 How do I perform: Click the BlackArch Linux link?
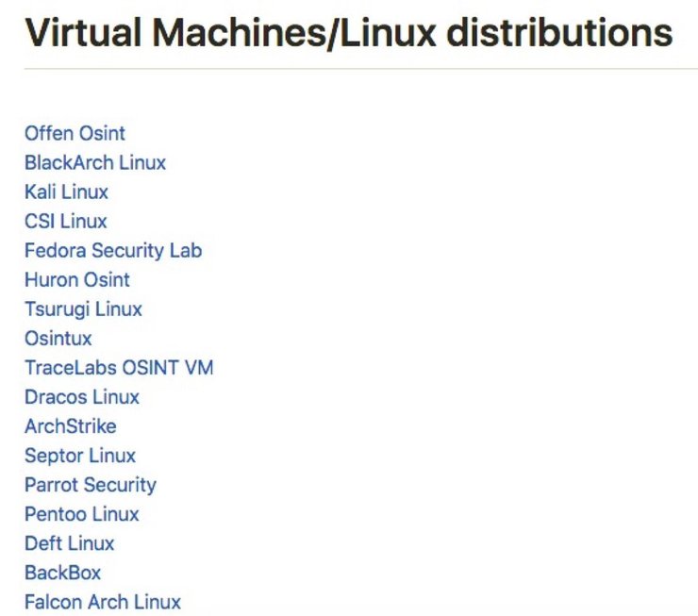pos(95,163)
